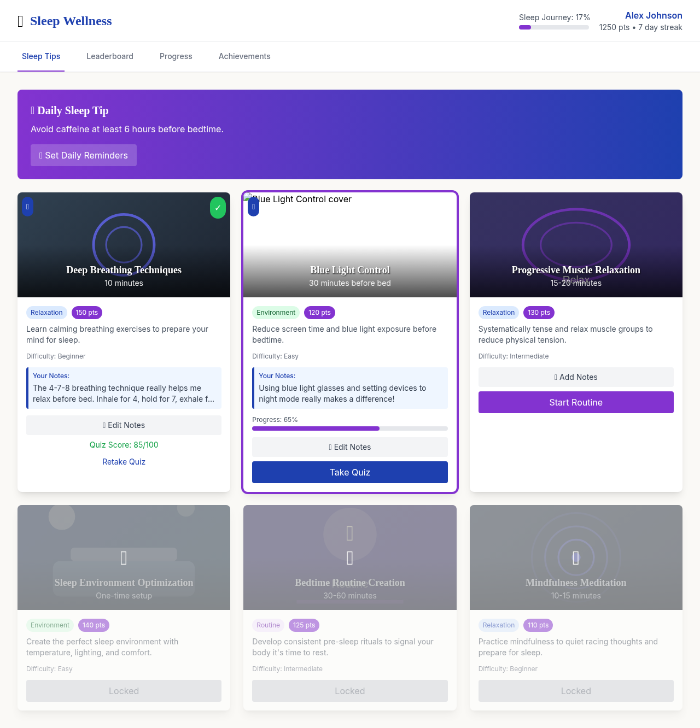Click lock icon on Mindfulness Meditation card
Screen dimensions: 700x728
[x=576, y=558]
